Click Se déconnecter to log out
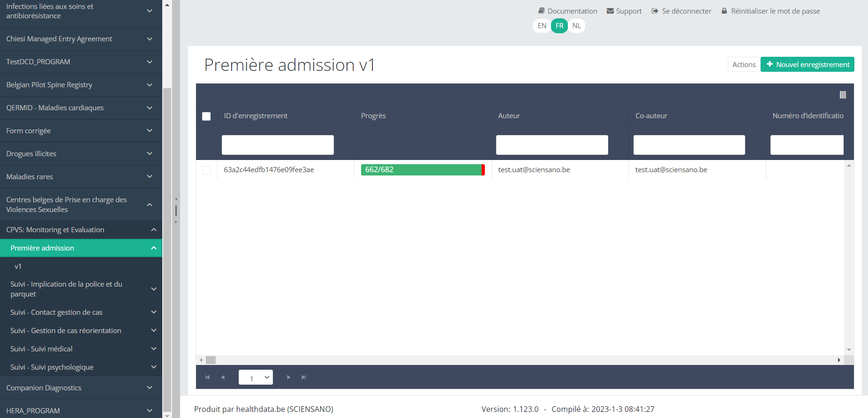Viewport: 868px width, 418px height. coord(681,11)
